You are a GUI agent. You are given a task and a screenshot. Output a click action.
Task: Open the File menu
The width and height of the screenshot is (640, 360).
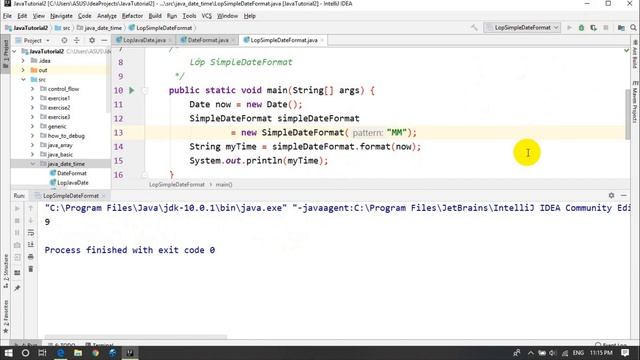pos(7,16)
